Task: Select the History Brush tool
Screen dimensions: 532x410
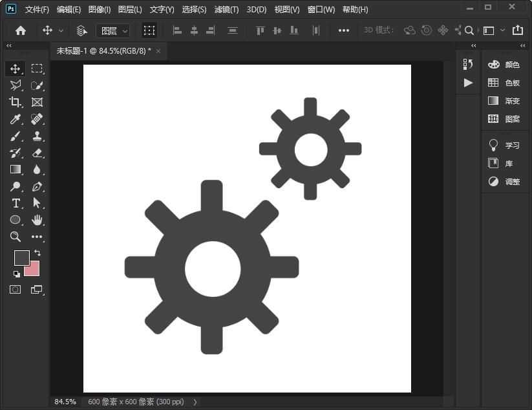Action: pos(15,153)
